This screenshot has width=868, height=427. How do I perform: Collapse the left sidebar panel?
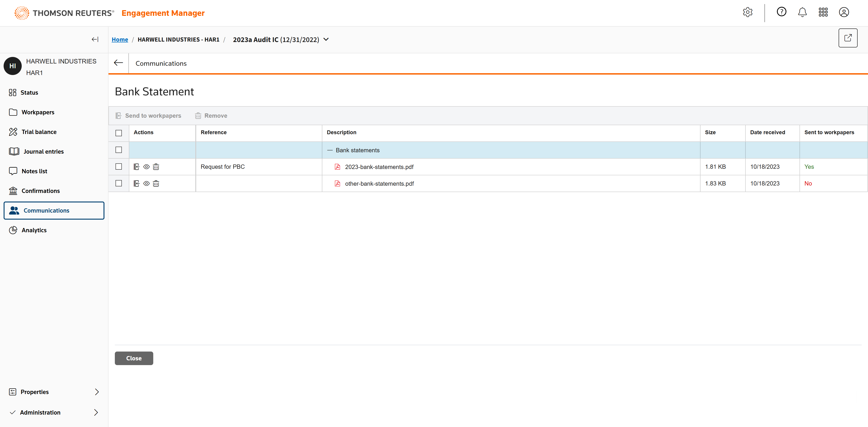pyautogui.click(x=95, y=39)
